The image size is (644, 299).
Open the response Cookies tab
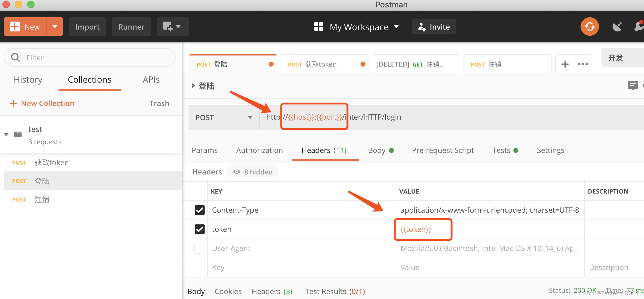228,291
